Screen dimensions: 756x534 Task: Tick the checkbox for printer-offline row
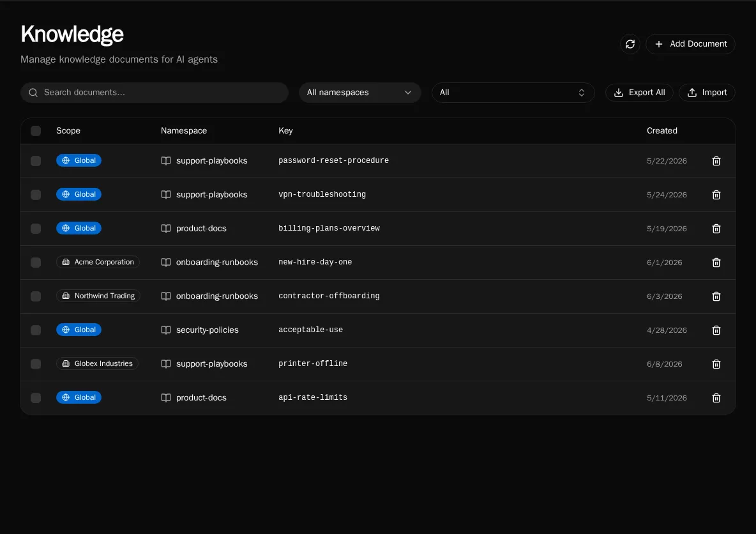coord(36,363)
